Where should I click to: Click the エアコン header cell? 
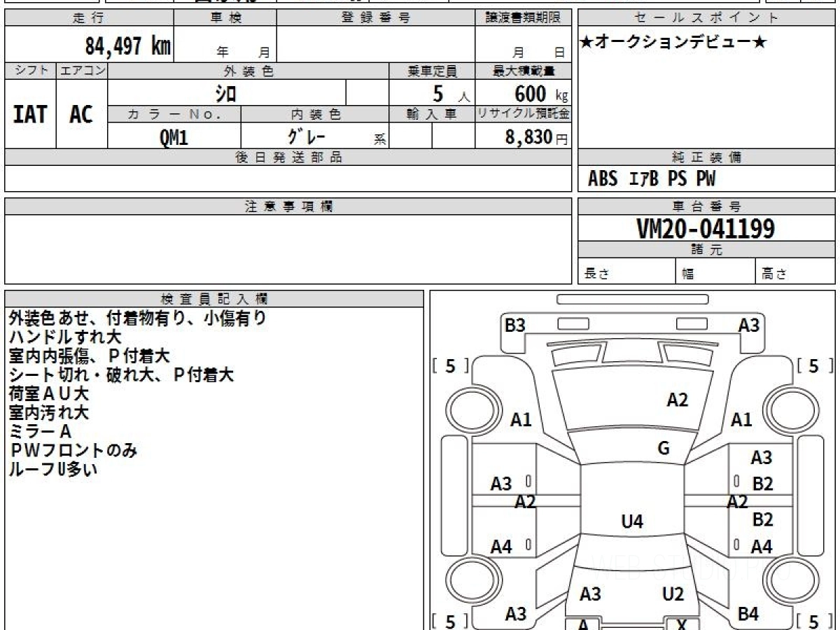coord(82,71)
